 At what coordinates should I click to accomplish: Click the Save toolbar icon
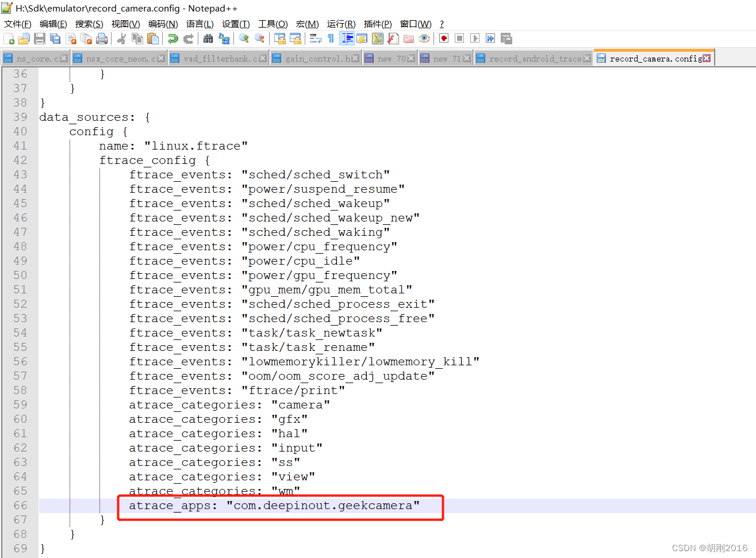pyautogui.click(x=40, y=39)
